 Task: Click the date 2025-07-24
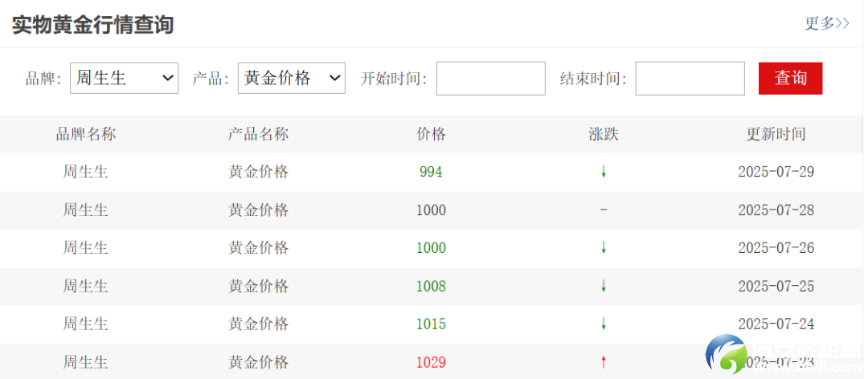click(776, 324)
